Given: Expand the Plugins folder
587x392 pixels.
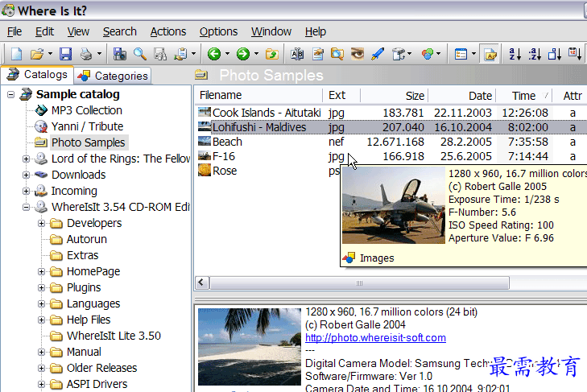Looking at the screenshot, I should (x=42, y=287).
